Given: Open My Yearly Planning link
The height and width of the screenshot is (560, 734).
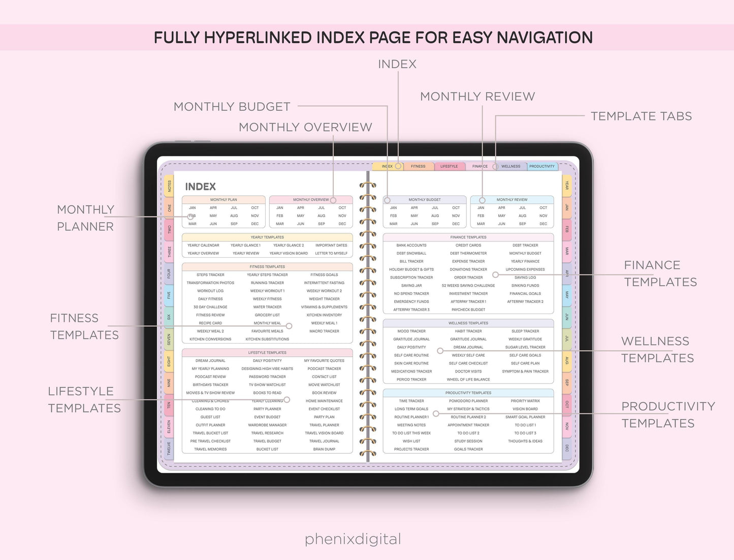Looking at the screenshot, I should coord(210,369).
